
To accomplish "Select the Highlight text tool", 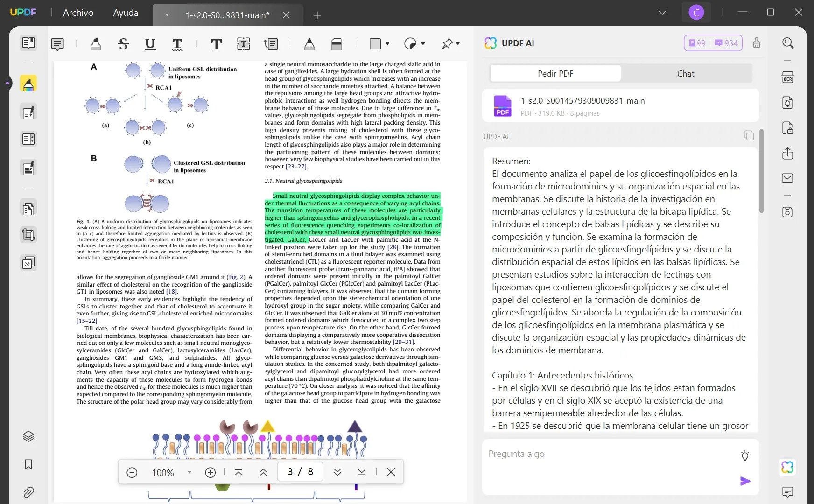I will click(x=96, y=44).
